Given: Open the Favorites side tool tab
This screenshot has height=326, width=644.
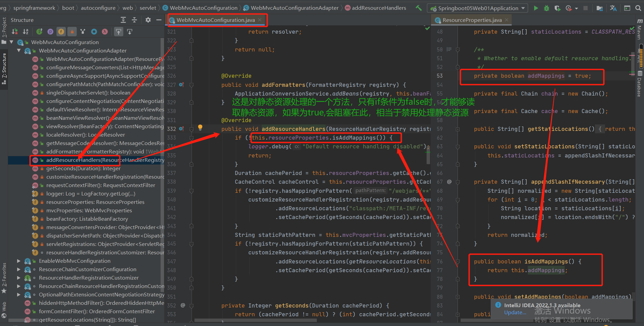Looking at the screenshot, I should click(4, 278).
